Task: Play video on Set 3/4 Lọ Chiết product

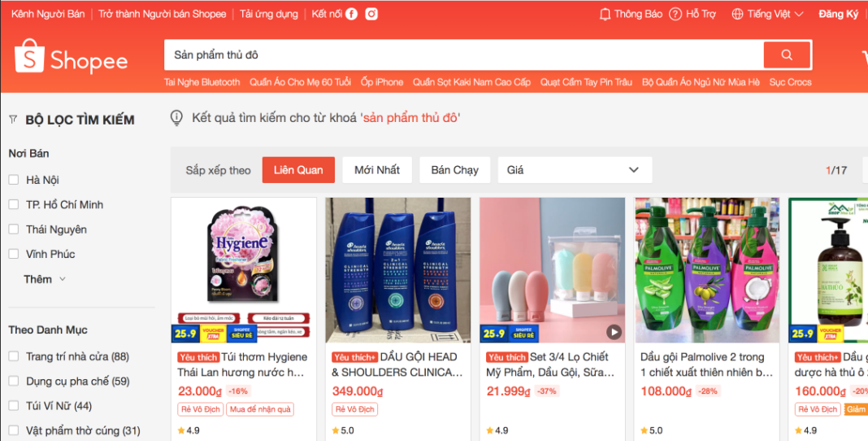Action: pyautogui.click(x=614, y=332)
